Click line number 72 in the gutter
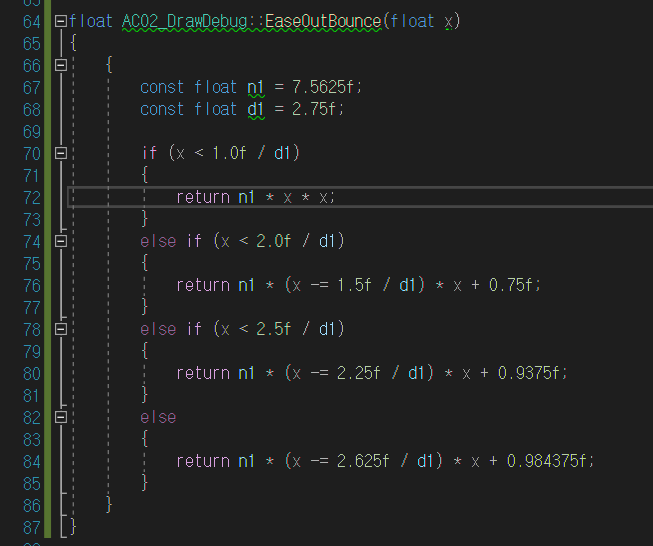This screenshot has height=546, width=653. pyautogui.click(x=32, y=197)
